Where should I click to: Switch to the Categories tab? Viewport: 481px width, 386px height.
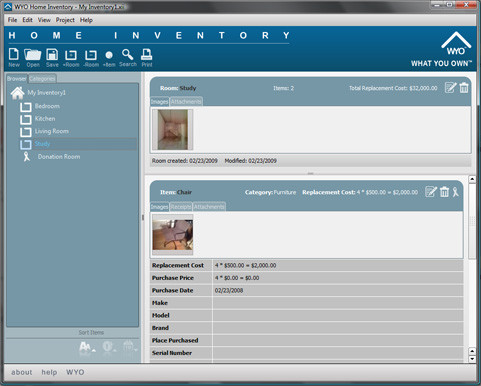[42, 79]
